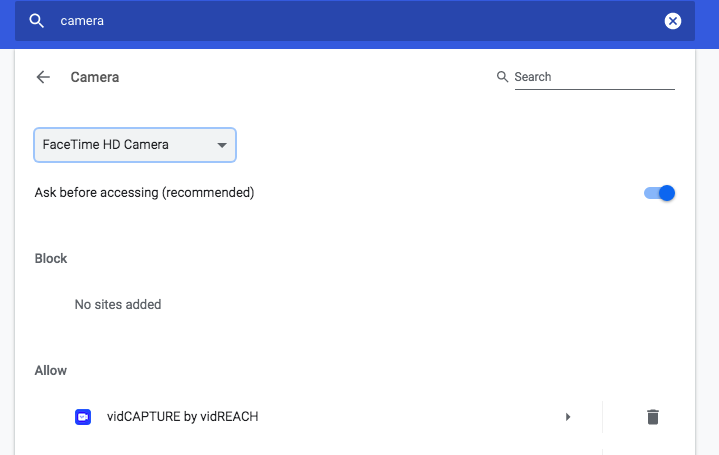This screenshot has width=719, height=455.
Task: Focus the site Search field
Action: pos(594,77)
